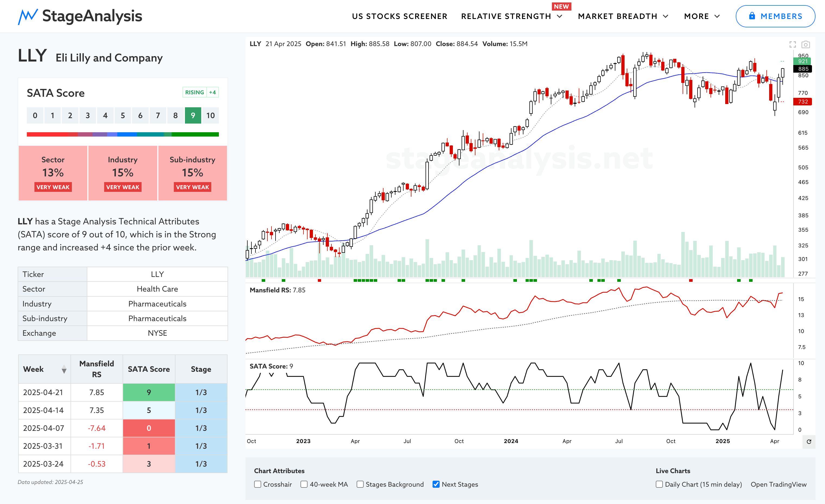This screenshot has height=504, width=825.
Task: Open the More menu item
Action: [x=696, y=16]
